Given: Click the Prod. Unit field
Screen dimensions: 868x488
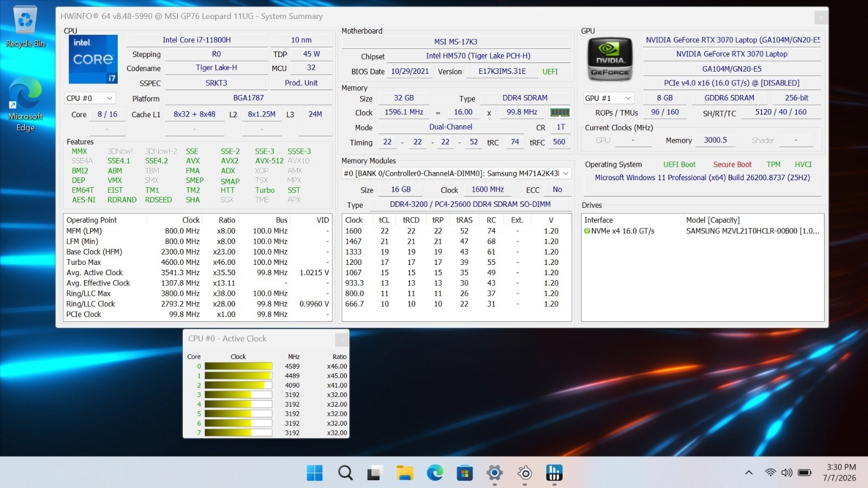Looking at the screenshot, I should [301, 83].
